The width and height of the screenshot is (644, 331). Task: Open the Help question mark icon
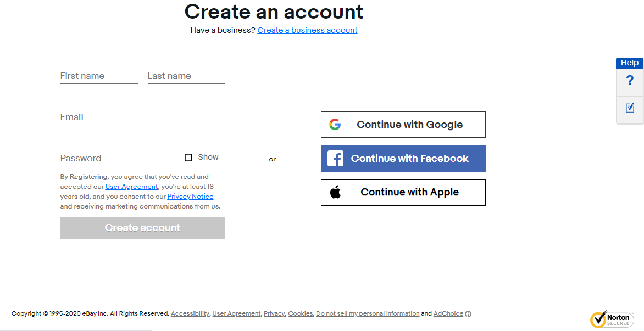630,81
